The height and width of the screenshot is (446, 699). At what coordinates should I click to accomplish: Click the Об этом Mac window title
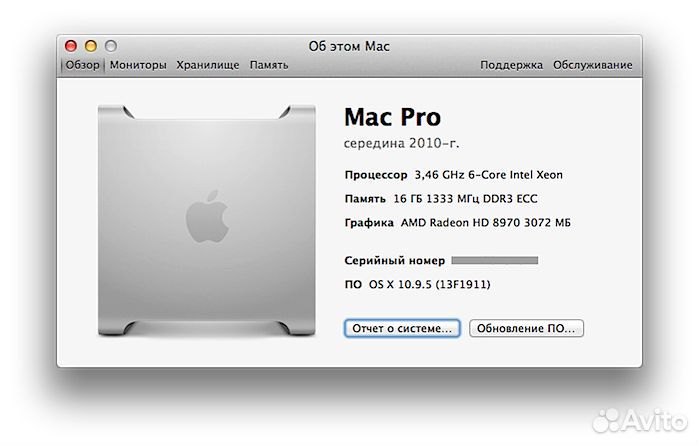(x=349, y=46)
